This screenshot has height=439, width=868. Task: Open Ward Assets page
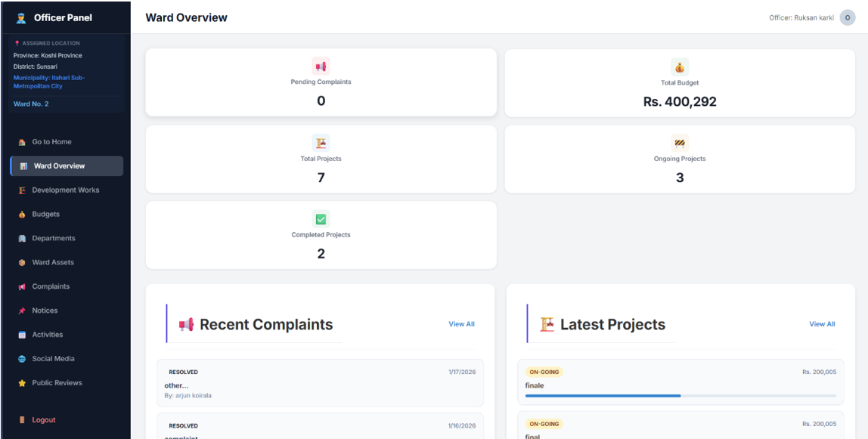pyautogui.click(x=67, y=263)
